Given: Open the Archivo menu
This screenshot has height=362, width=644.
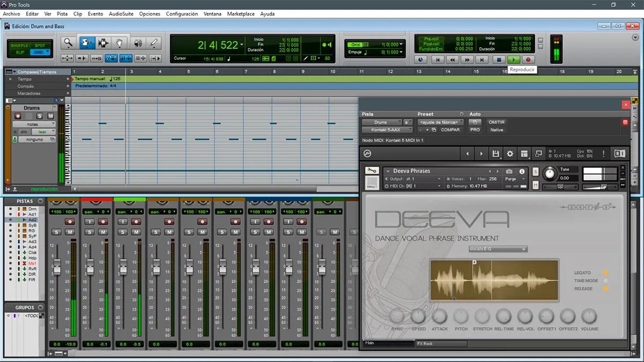Looking at the screenshot, I should click(11, 14).
